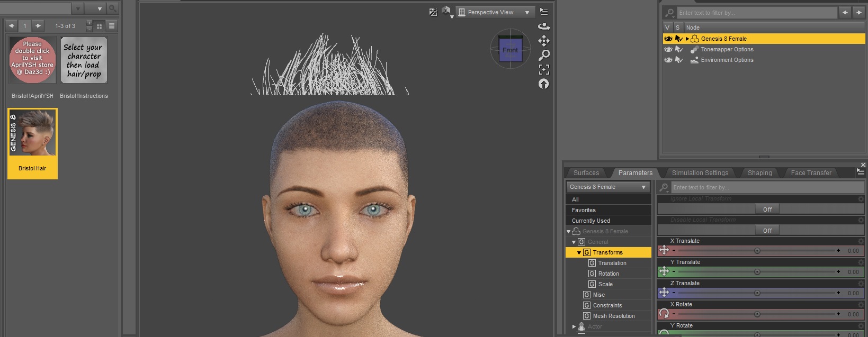Expand the Genesis 8 Female scene node
Viewport: 868px width, 337px height.
(x=687, y=39)
